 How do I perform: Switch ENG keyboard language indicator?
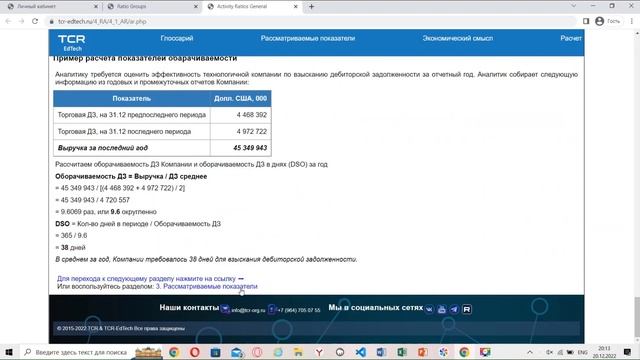(582, 352)
